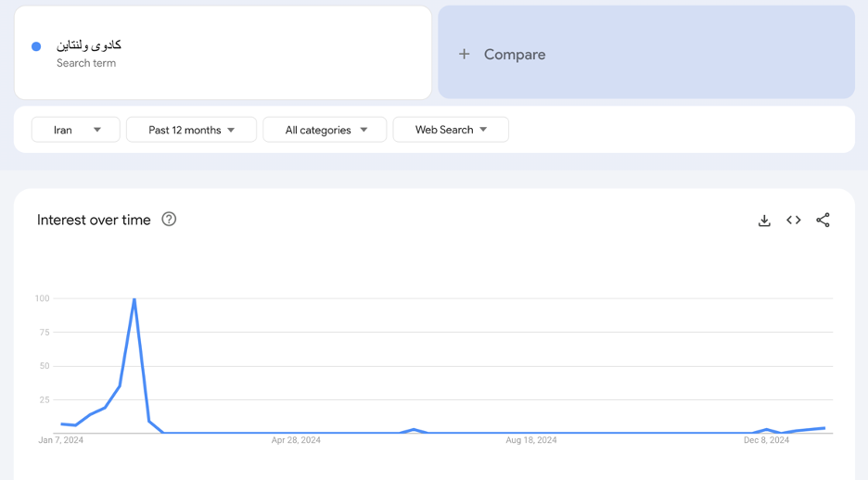Screen dimensions: 868x480
Task: Click the Aug 18, 2024 axis label
Action: click(x=531, y=440)
